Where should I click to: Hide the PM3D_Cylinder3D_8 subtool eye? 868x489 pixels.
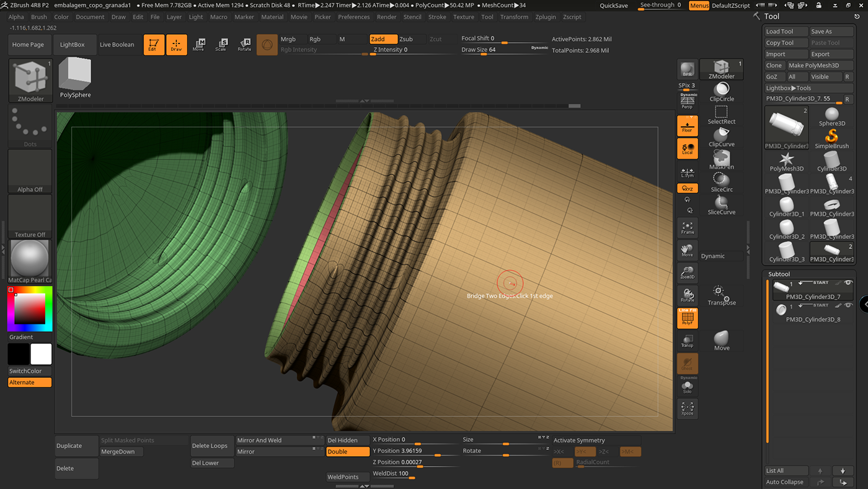tap(848, 305)
